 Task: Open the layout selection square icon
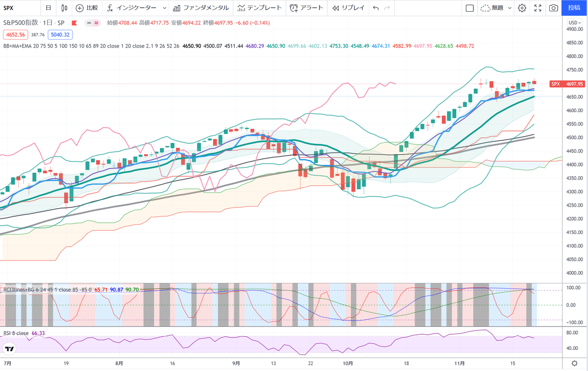point(469,8)
